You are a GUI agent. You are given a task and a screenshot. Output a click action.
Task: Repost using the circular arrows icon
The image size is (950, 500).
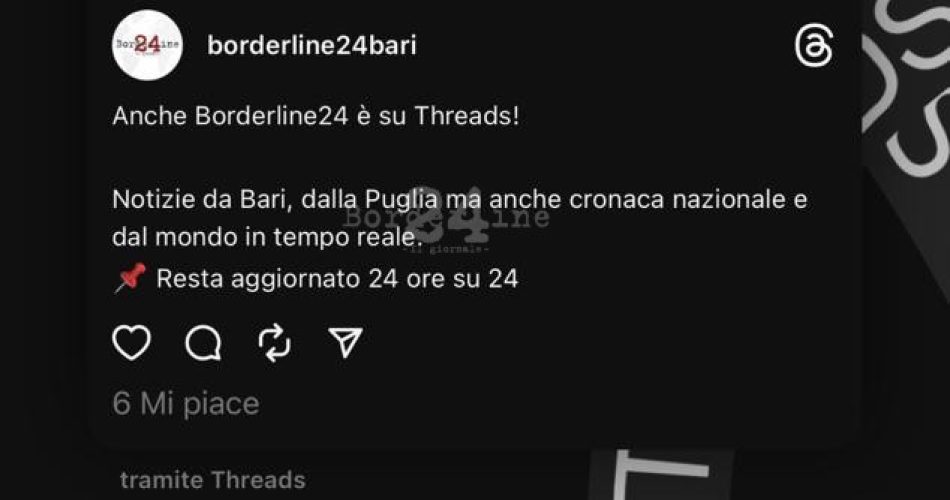point(274,343)
